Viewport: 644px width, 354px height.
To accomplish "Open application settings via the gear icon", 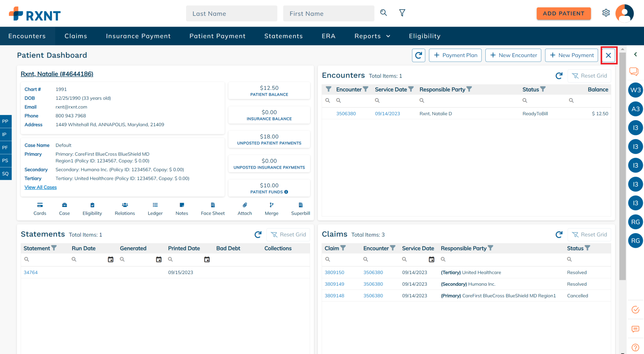I will [x=606, y=13].
